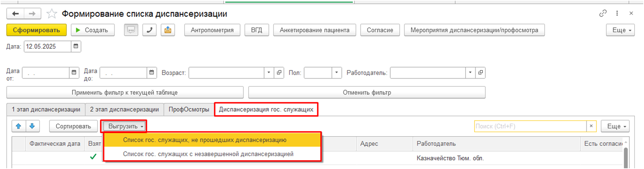Click the speech bubble message icon
644x169 pixels.
[131, 30]
